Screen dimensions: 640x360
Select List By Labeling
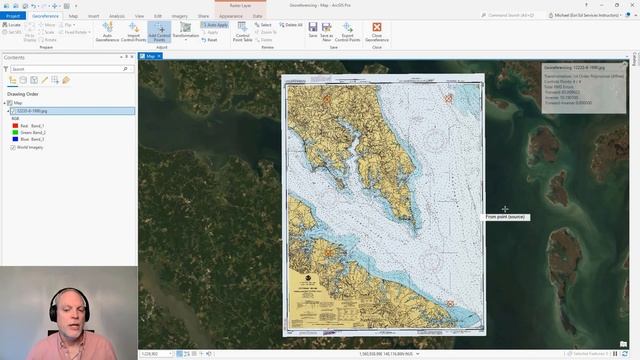pyautogui.click(x=66, y=80)
